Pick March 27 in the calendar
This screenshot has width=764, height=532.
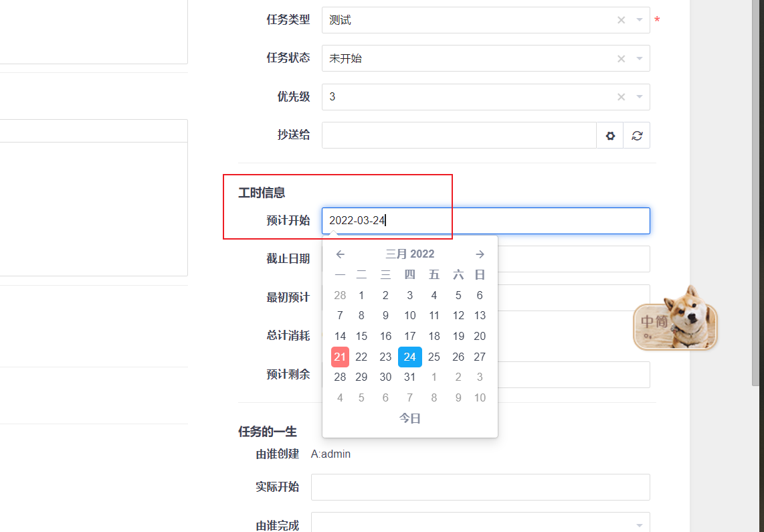point(480,357)
